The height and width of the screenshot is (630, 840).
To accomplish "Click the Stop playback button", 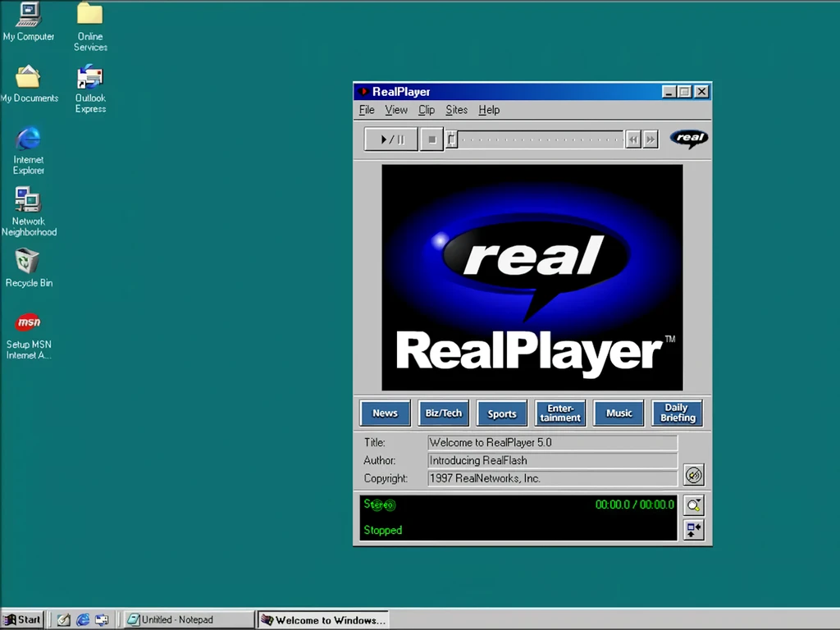I will pos(431,139).
